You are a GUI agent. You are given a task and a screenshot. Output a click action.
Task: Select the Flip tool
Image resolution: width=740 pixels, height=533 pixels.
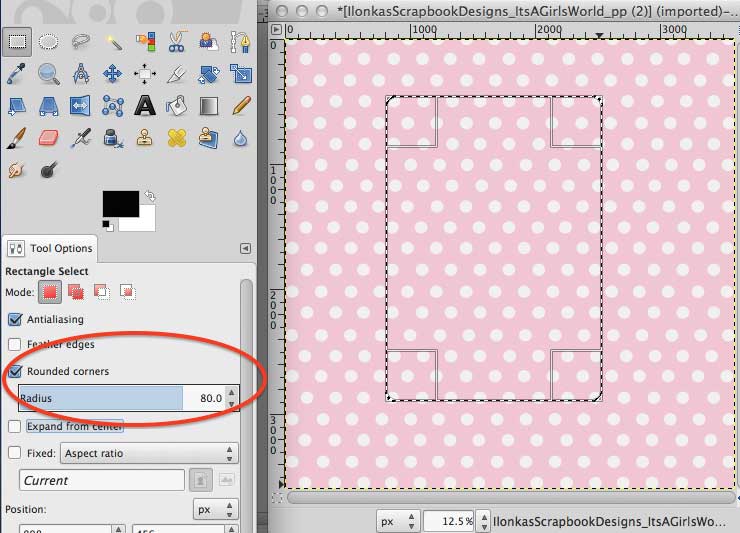coord(80,106)
